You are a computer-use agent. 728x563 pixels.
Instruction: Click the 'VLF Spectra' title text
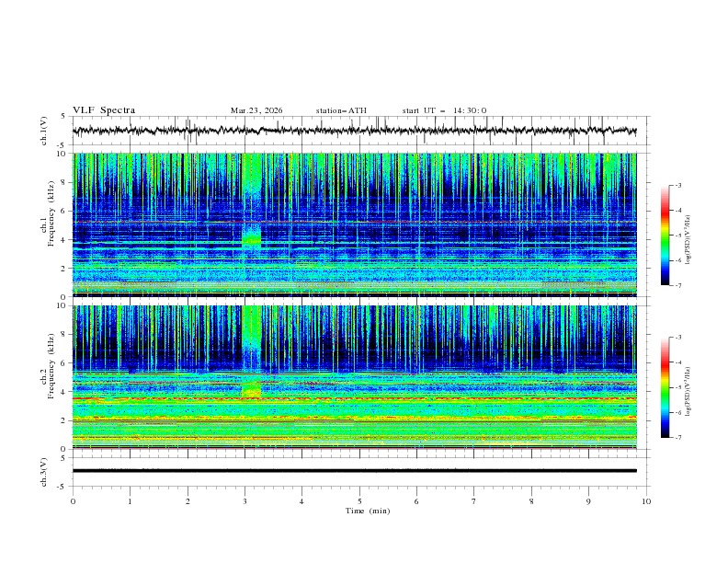tap(104, 110)
